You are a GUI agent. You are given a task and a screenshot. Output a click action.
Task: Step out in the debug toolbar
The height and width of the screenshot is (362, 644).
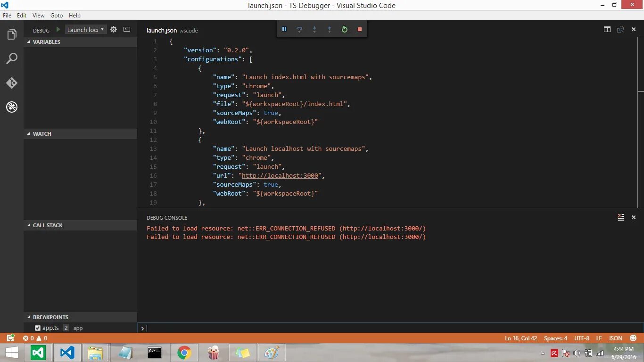pyautogui.click(x=330, y=29)
